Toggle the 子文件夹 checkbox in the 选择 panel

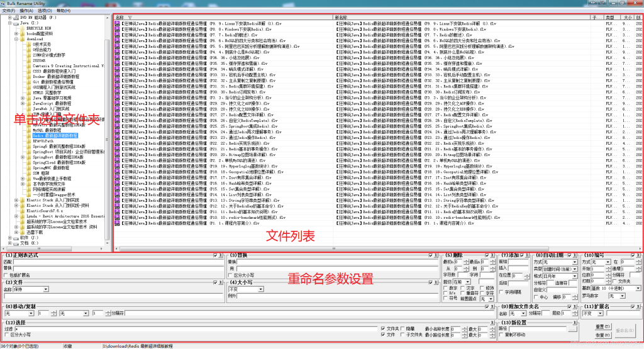click(403, 335)
